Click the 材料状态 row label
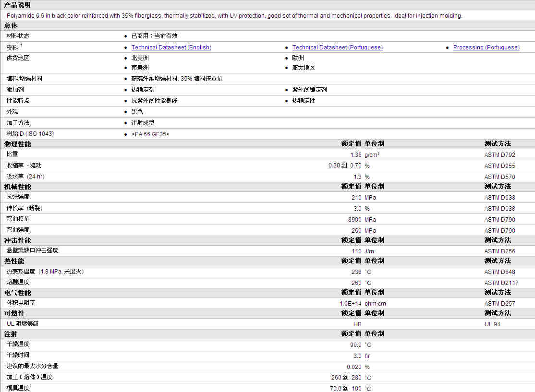 (x=18, y=36)
